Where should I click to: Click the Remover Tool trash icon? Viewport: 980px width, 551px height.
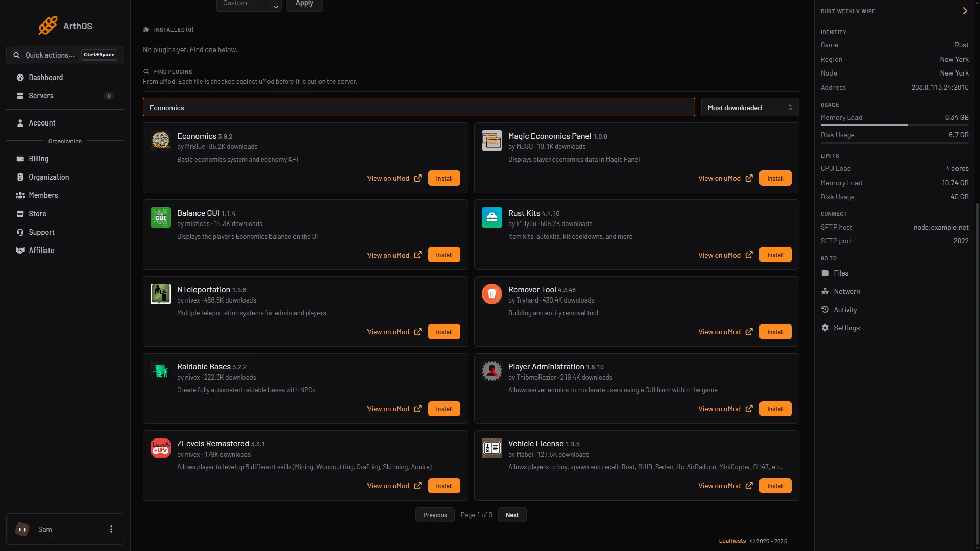click(x=492, y=294)
